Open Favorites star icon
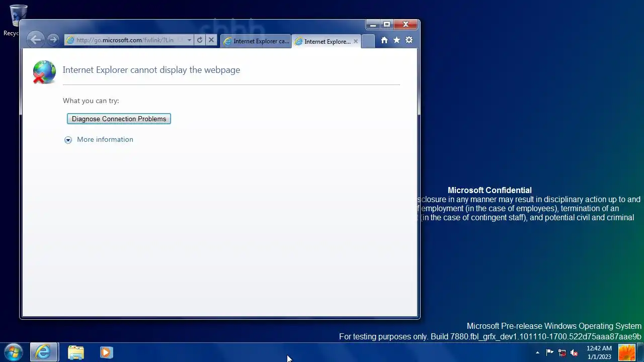The image size is (644, 362). (396, 40)
